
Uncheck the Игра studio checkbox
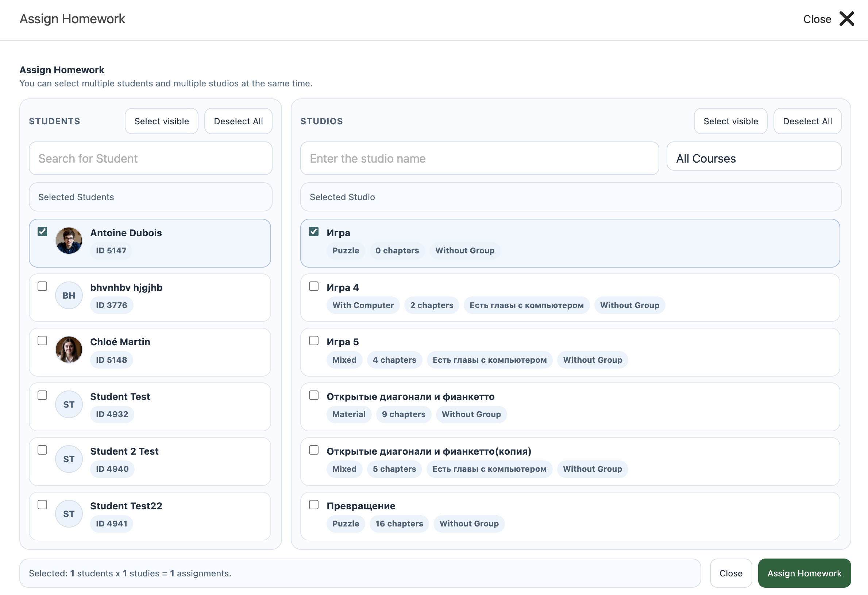(x=314, y=232)
